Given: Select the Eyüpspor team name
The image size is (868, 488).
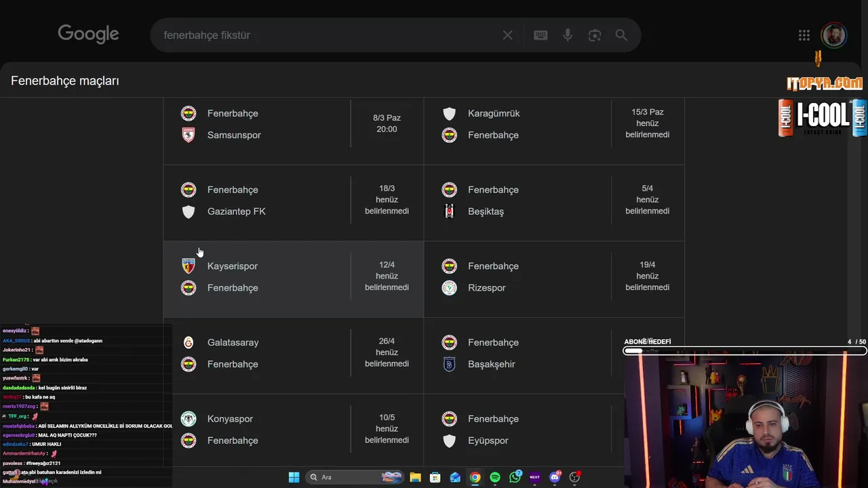Looking at the screenshot, I should [488, 441].
